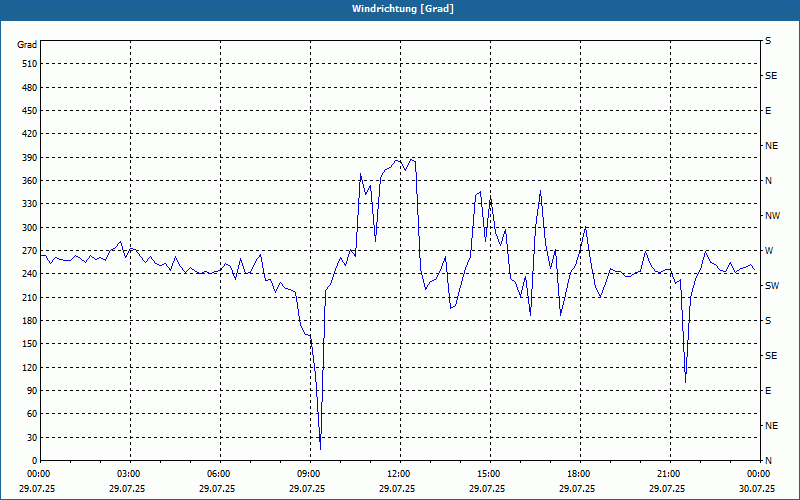Pick the 150 degree axis label
800x500 pixels.
(29, 344)
